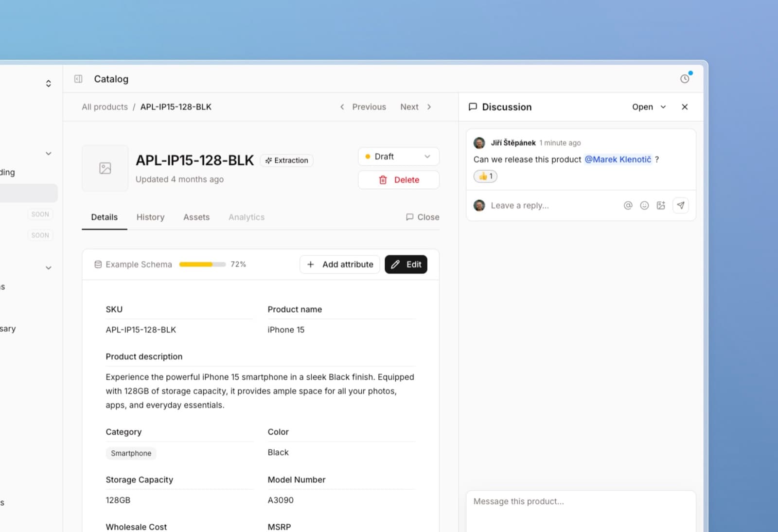Click the black Edit button

406,265
